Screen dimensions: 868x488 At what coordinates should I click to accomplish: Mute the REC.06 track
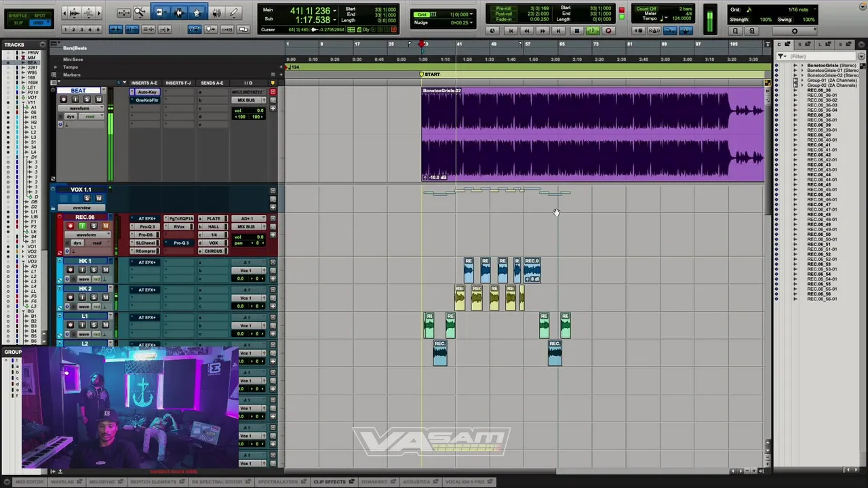pyautogui.click(x=105, y=226)
